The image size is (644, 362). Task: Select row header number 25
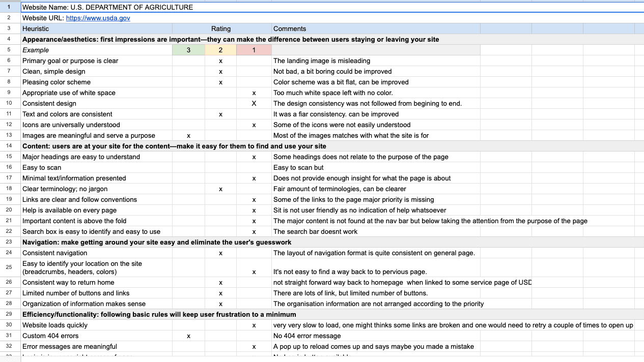point(10,267)
